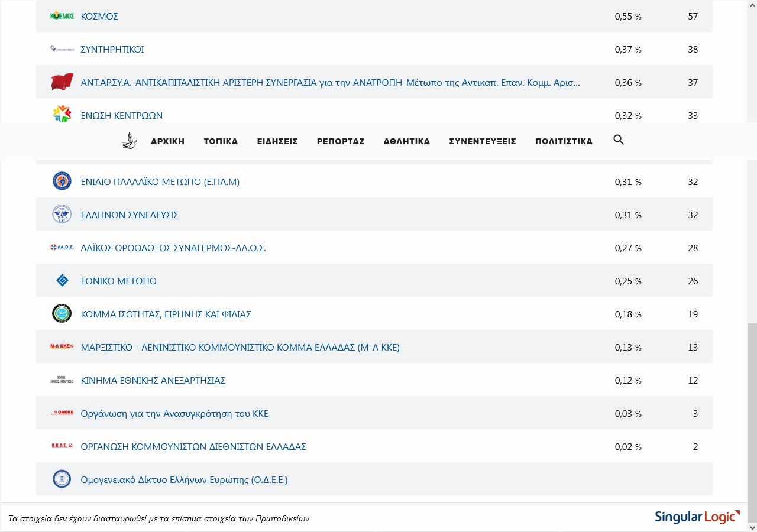The image size is (757, 532).
Task: Click the ΕΛΛΗΝΩΝ ΣΥΝΕΛΕΥΣΙΣ emblem icon
Action: tap(62, 215)
